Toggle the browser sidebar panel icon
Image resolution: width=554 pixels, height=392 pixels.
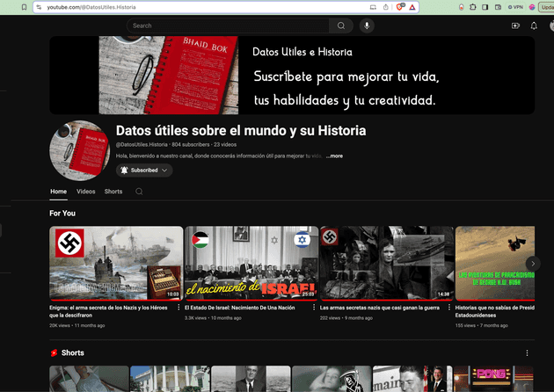click(485, 7)
